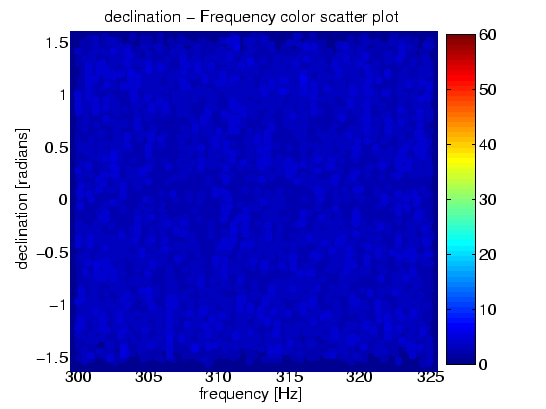Click the dark blue bottom of colorbar

pyautogui.click(x=461, y=359)
